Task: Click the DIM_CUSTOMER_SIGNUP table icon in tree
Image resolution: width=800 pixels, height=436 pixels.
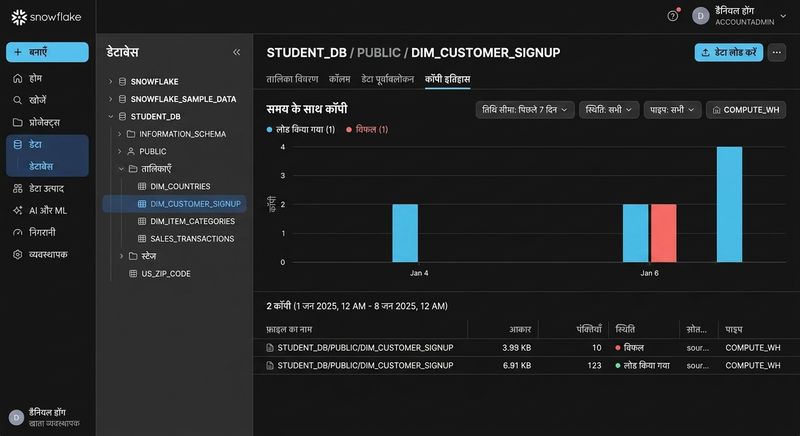Action: [x=142, y=204]
